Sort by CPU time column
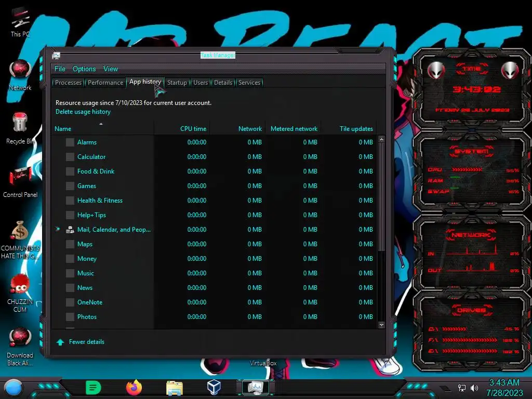The image size is (532, 399). (182, 129)
